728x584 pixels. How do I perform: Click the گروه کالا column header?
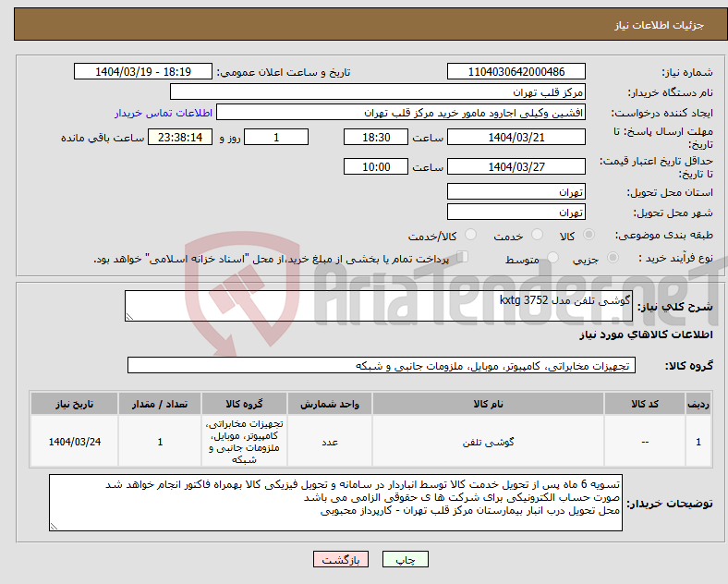tap(244, 404)
